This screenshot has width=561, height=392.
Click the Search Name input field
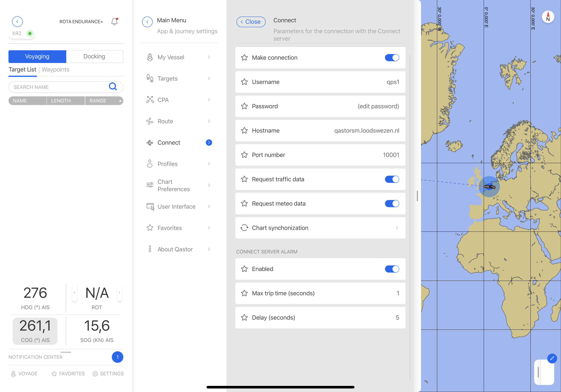pos(59,87)
